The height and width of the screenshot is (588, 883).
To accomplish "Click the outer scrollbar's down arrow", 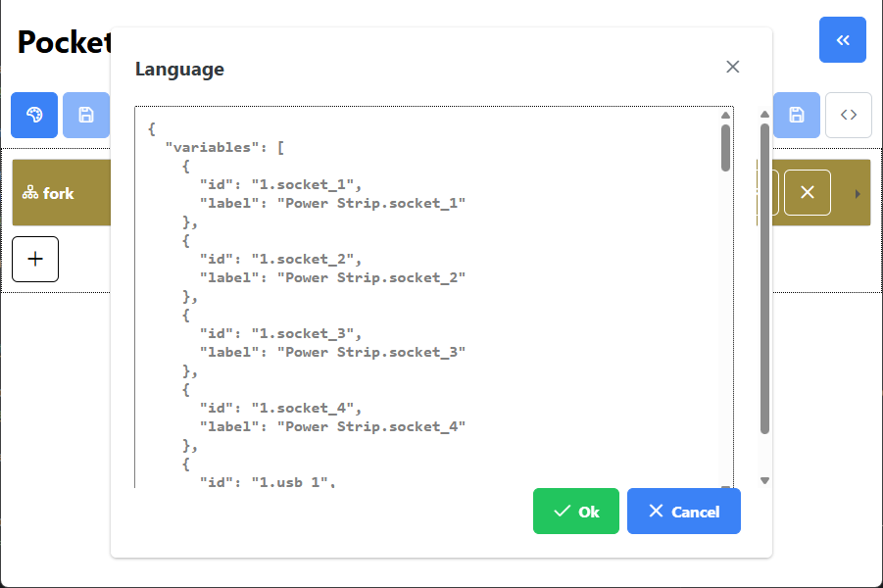I will point(764,479).
